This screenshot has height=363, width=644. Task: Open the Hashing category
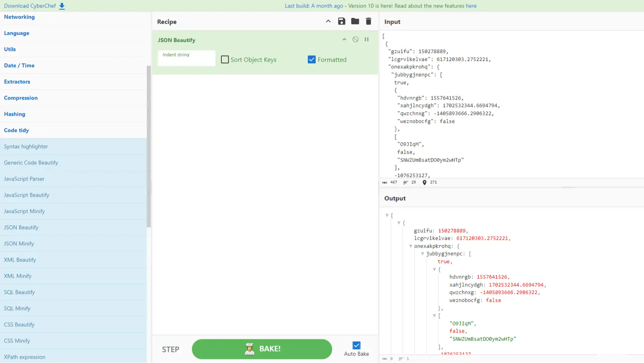pyautogui.click(x=73, y=114)
